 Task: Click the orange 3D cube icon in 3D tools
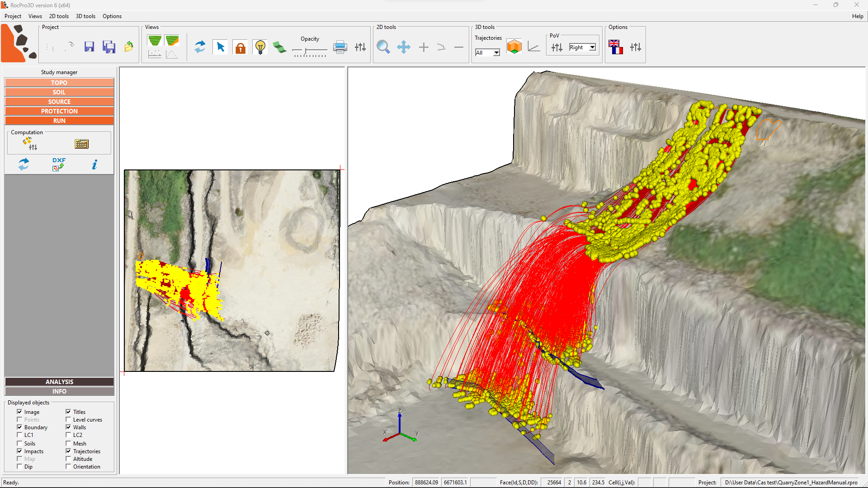pyautogui.click(x=514, y=46)
